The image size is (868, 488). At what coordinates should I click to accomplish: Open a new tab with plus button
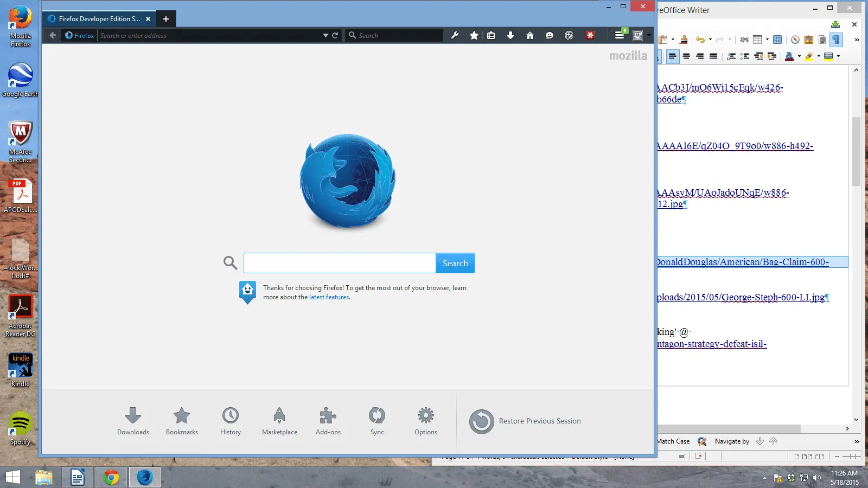166,19
